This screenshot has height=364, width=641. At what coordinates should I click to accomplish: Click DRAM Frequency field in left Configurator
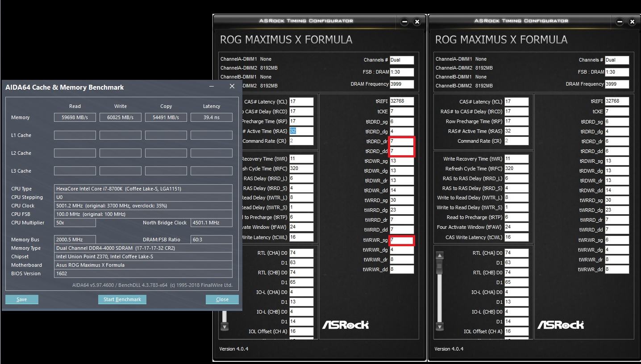(402, 84)
